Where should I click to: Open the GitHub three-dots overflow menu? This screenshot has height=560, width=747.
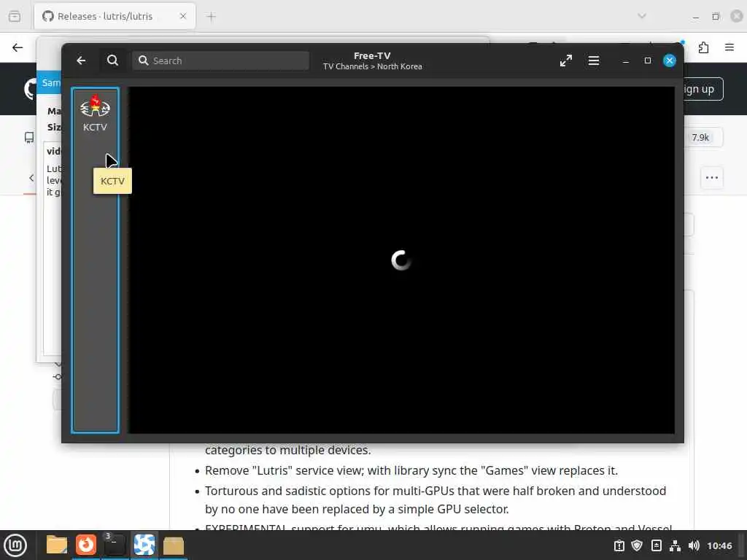(712, 178)
